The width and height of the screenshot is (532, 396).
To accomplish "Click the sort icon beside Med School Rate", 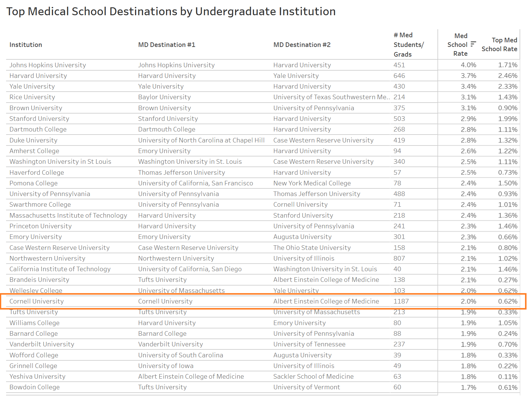I will click(x=473, y=44).
